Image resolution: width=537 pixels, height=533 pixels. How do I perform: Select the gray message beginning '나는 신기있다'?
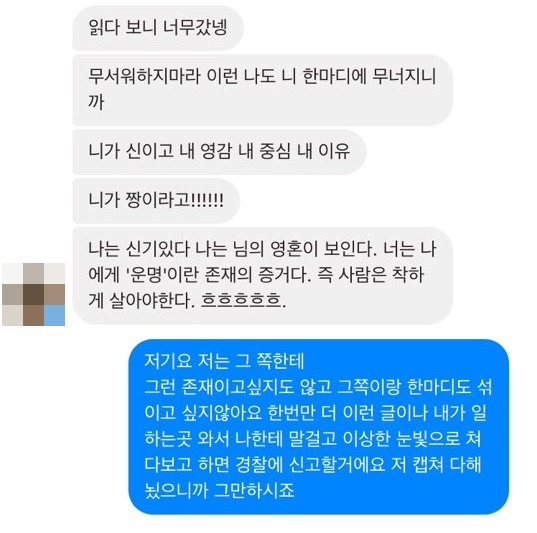pyautogui.click(x=262, y=275)
